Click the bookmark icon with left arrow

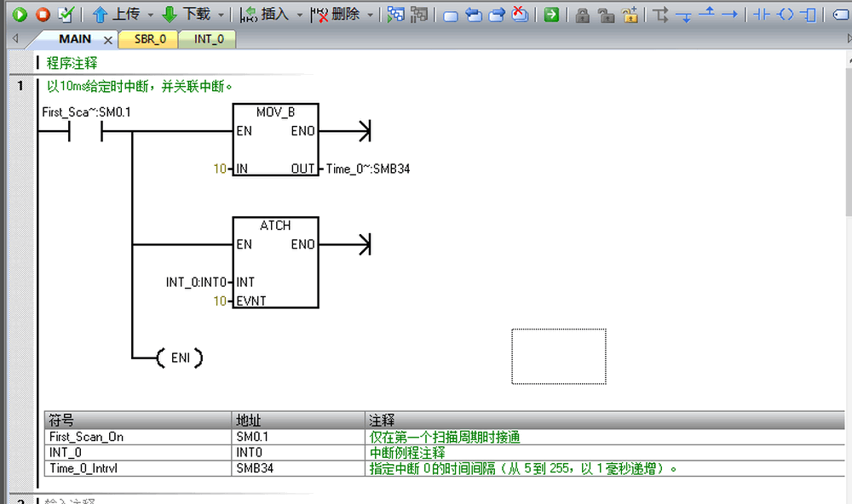[474, 15]
